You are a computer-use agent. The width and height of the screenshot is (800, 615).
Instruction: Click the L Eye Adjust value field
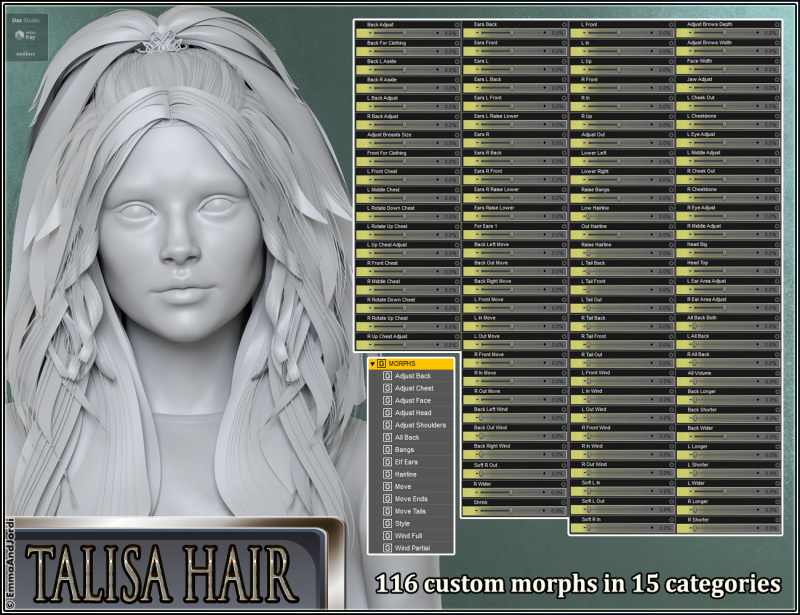771,143
